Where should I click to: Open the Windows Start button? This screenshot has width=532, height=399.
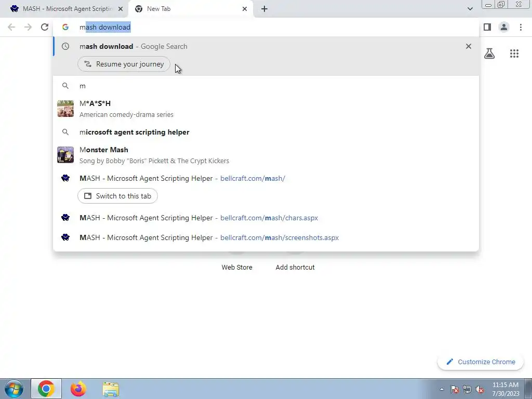pyautogui.click(x=14, y=389)
